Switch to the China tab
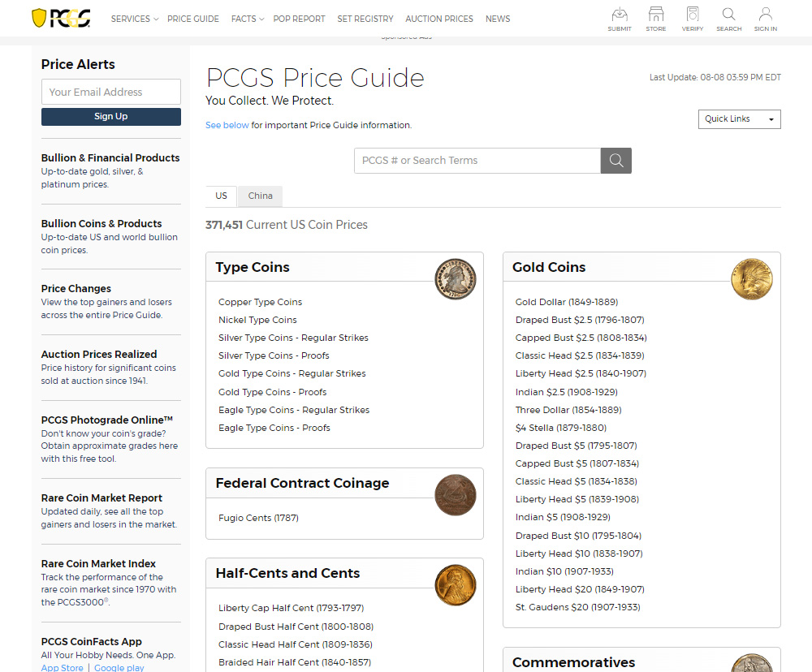 260,196
